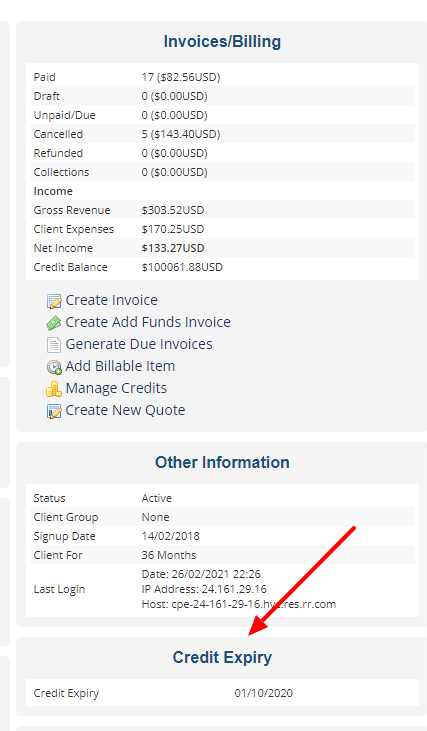427x731 pixels.
Task: Click the Other Information panel heading
Action: (x=222, y=462)
